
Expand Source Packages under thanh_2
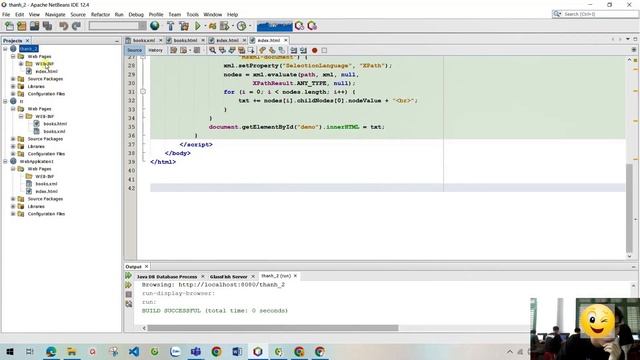(x=13, y=79)
